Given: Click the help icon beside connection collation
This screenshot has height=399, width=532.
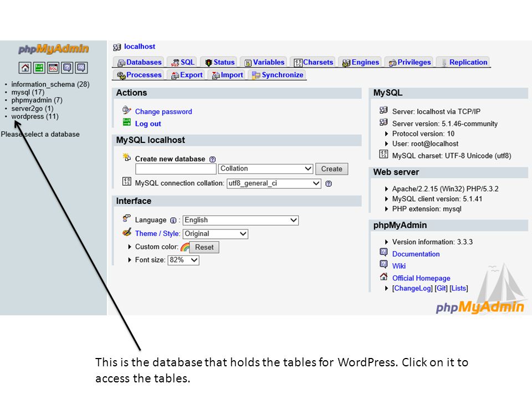Looking at the screenshot, I should (329, 183).
